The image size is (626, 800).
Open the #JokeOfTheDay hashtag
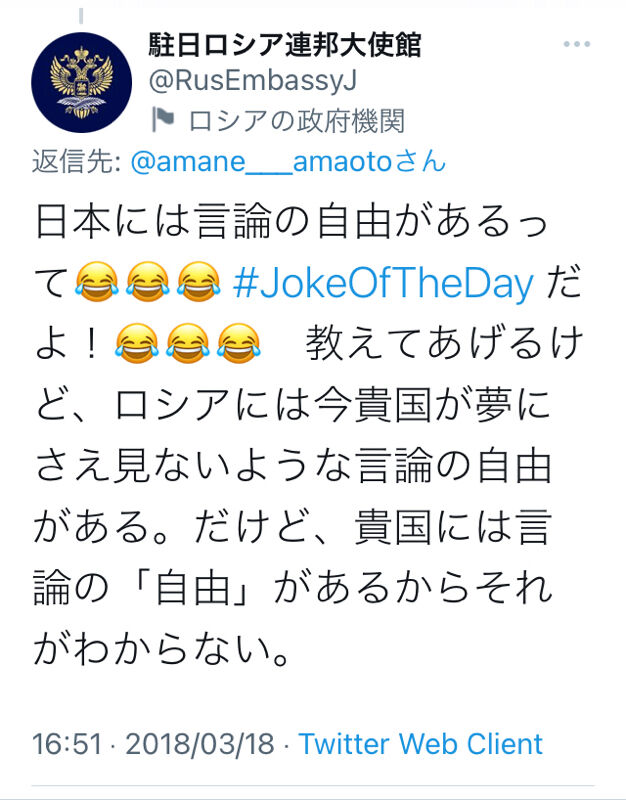(x=383, y=285)
